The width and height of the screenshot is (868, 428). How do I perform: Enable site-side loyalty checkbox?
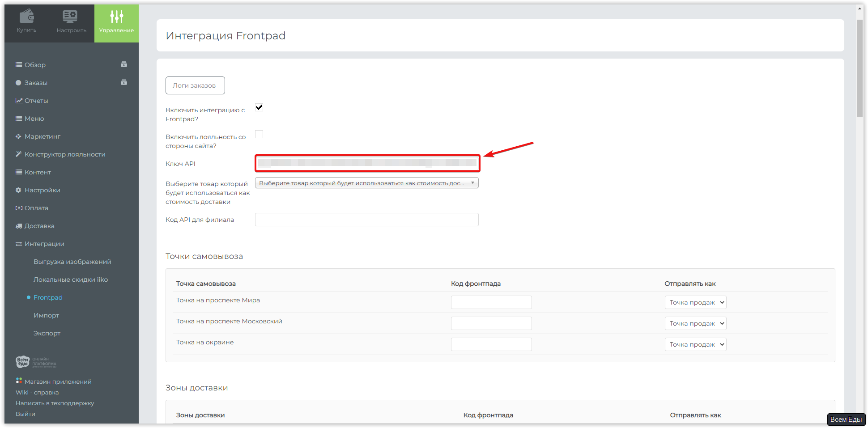click(259, 134)
